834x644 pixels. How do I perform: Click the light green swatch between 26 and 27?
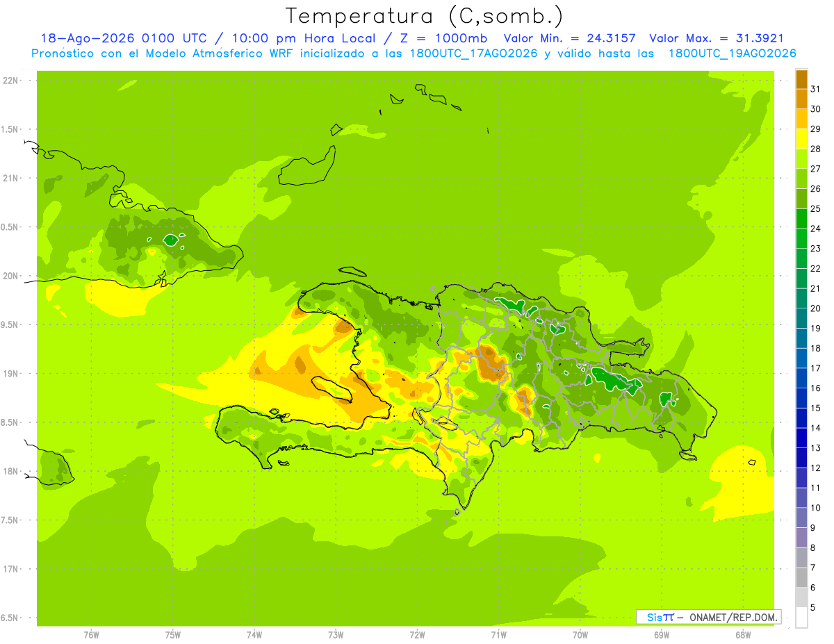pyautogui.click(x=801, y=179)
